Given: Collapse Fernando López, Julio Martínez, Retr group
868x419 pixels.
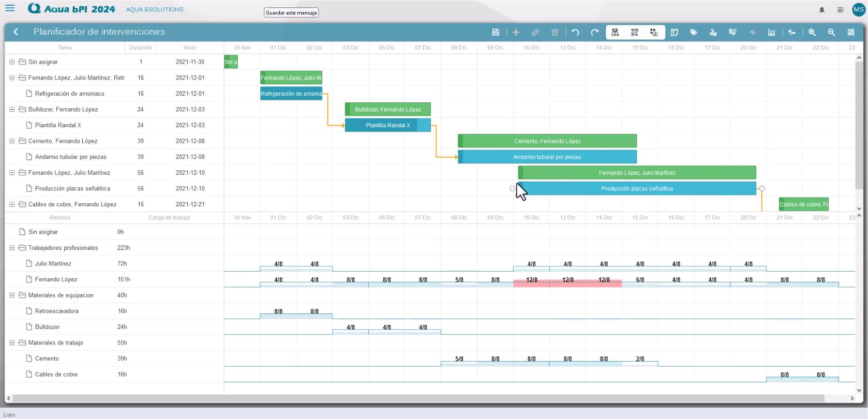Looking at the screenshot, I should 12,78.
